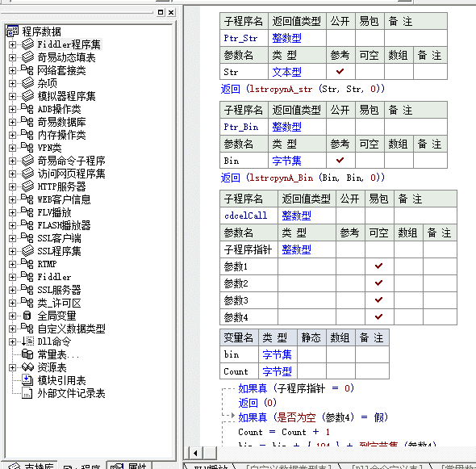The image size is (476, 469).
Task: Click the 模块引用表 icon
Action: (x=27, y=380)
